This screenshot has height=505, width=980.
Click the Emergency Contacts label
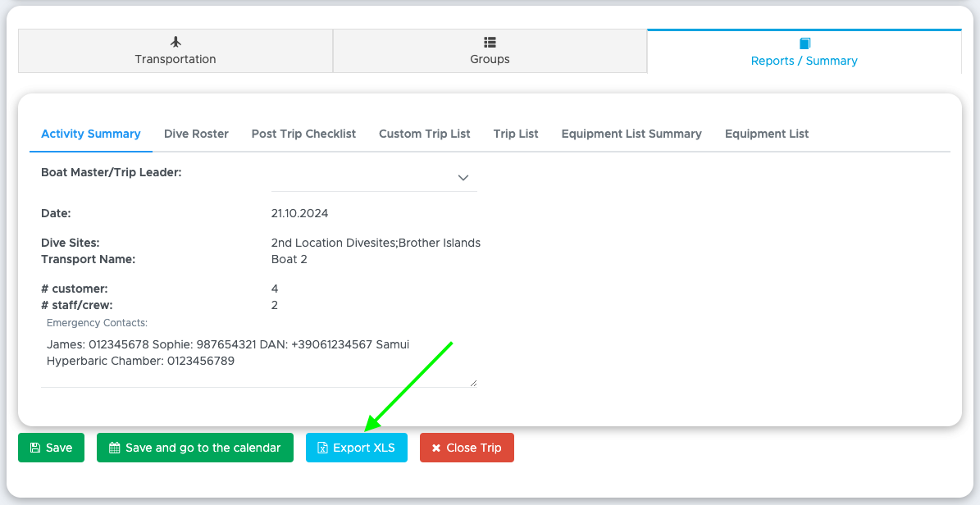tap(97, 323)
